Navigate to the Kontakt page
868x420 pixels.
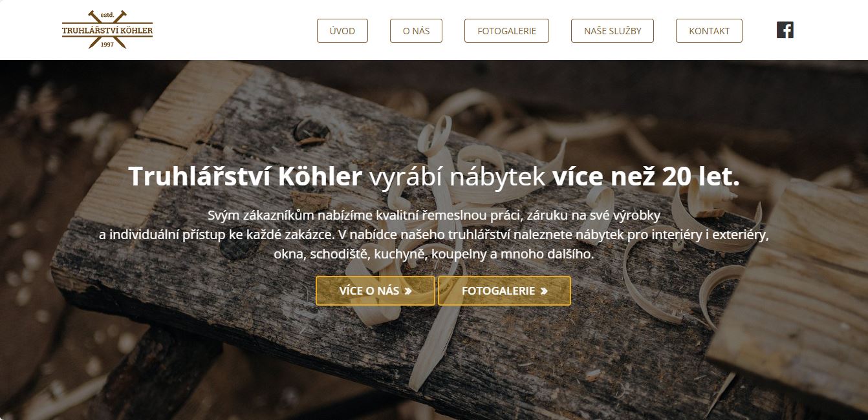pyautogui.click(x=709, y=30)
